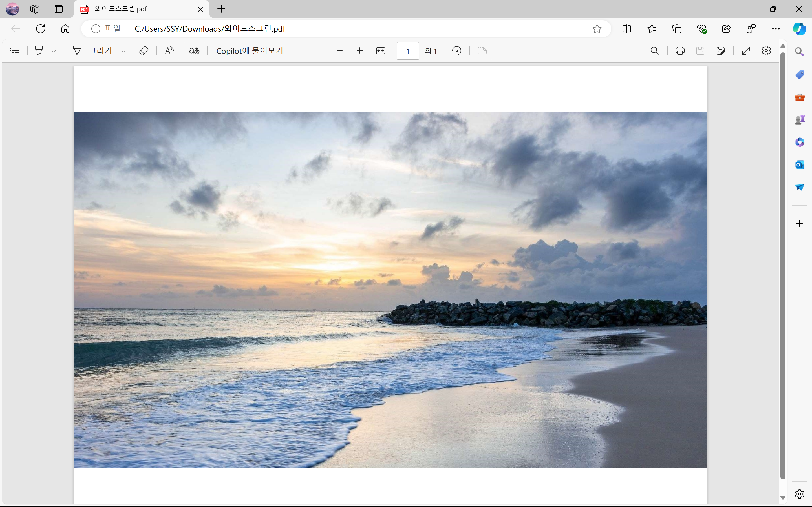Click the vertical page scrollbar
Viewport: 812px width, 507px height.
click(x=783, y=265)
